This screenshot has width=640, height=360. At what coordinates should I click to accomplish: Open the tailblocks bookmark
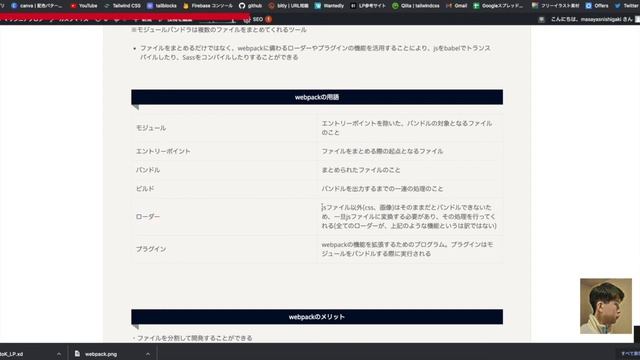[x=162, y=6]
